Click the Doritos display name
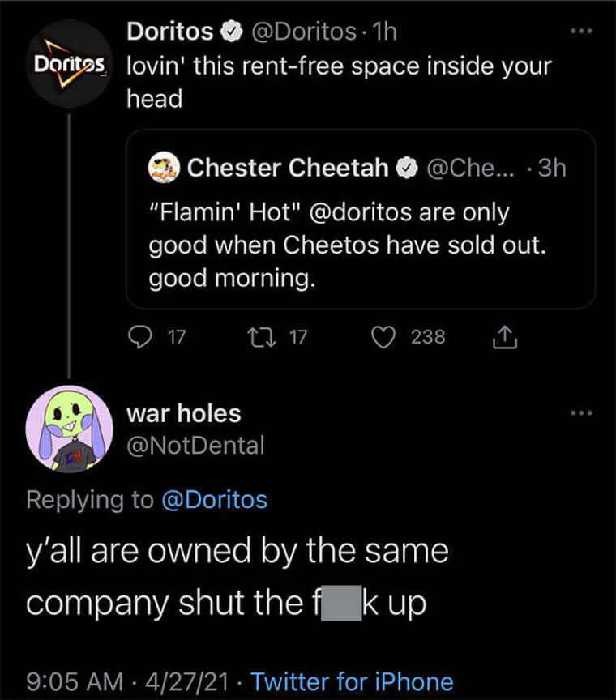The image size is (616, 700). [x=170, y=32]
